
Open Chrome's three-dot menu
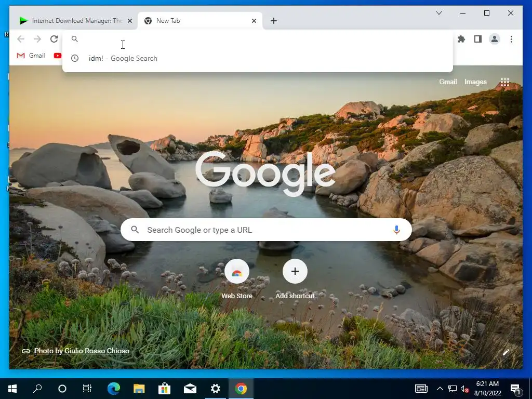pos(511,39)
